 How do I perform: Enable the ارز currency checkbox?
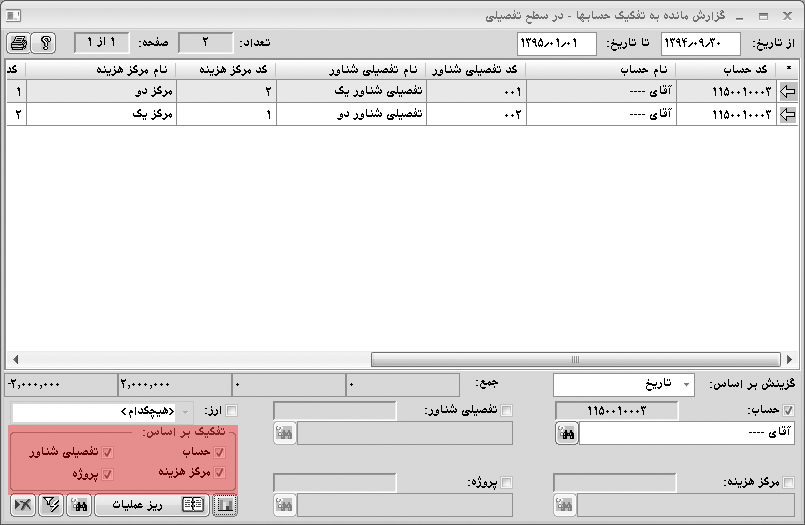[x=233, y=411]
